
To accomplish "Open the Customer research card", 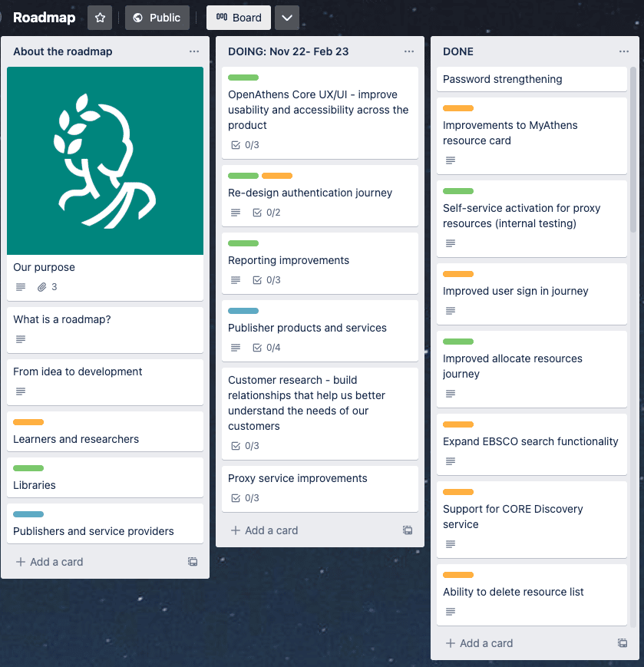I will tap(320, 414).
